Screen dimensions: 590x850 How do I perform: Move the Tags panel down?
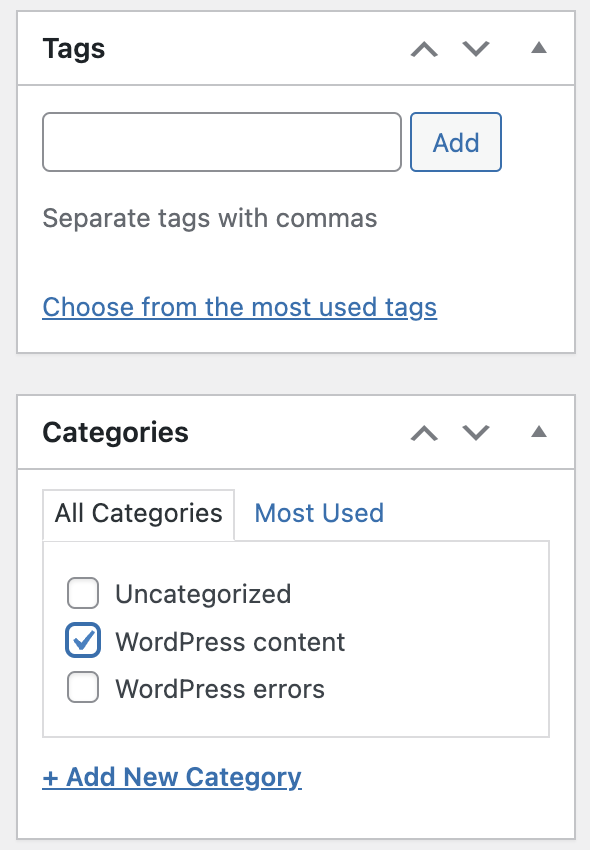pyautogui.click(x=476, y=49)
